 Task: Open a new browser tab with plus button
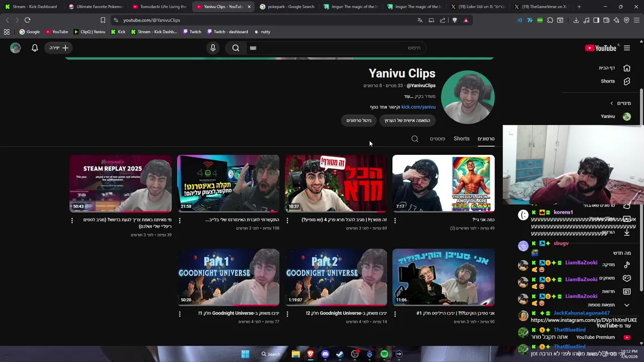(579, 7)
